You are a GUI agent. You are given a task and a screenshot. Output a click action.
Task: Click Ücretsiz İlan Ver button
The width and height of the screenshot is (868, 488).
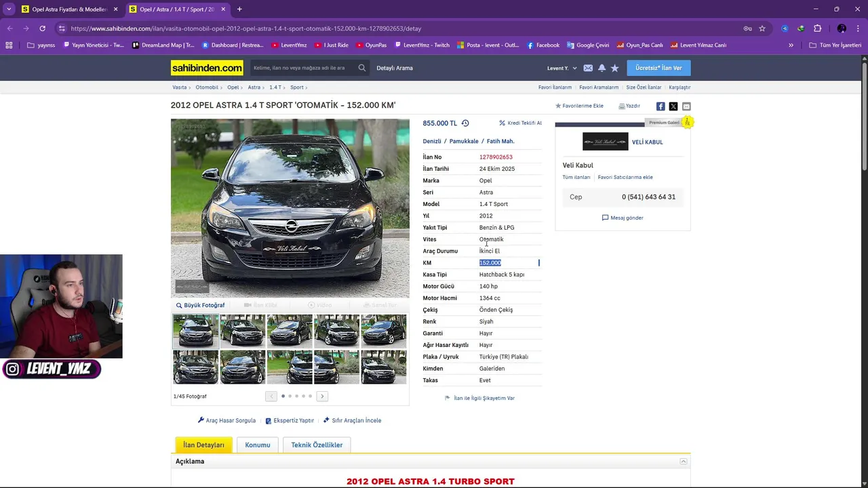(658, 68)
